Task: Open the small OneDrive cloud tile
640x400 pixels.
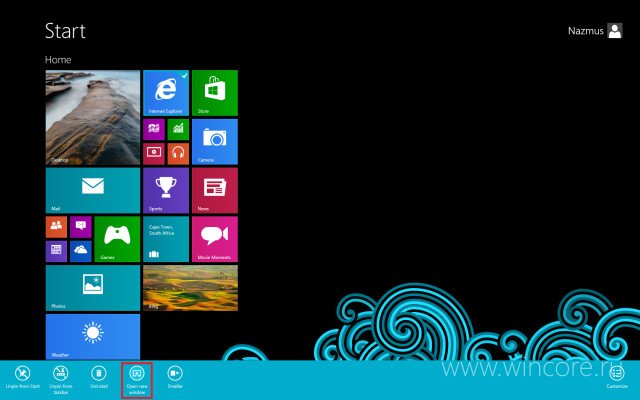Action: click(81, 251)
